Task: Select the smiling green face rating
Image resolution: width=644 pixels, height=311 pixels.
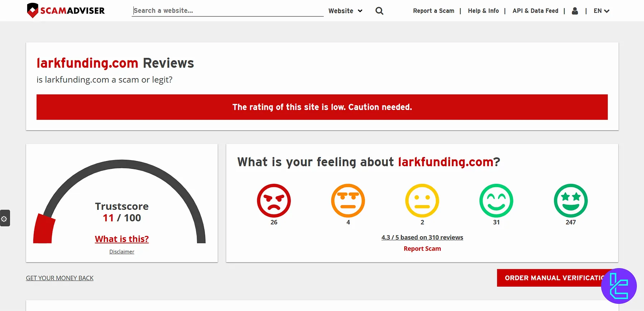Action: (496, 201)
